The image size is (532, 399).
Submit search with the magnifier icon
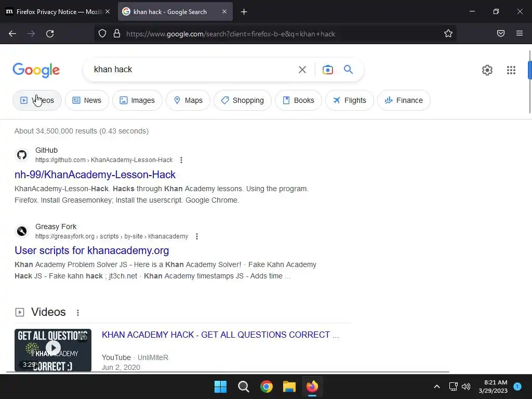point(348,70)
